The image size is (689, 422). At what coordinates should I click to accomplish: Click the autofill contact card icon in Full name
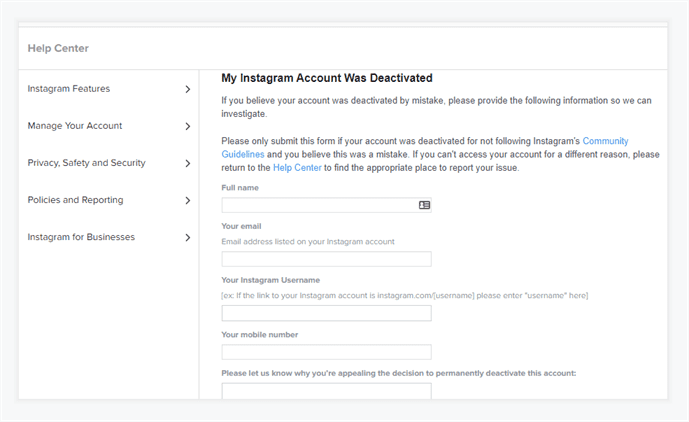[424, 205]
